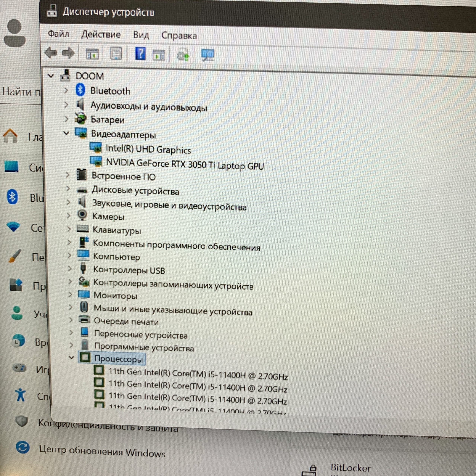Screen dimensions: 476x476
Task: Click the blue Help question mark icon
Action: 140,54
